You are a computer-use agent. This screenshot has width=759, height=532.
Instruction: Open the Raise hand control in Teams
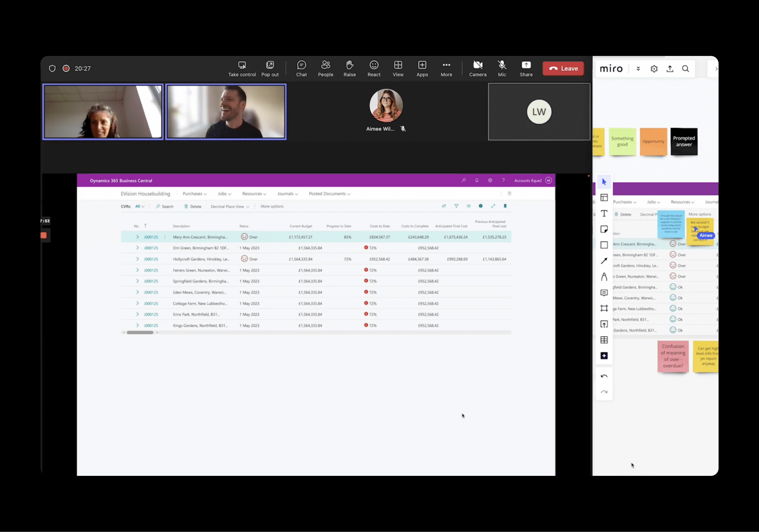(x=349, y=68)
